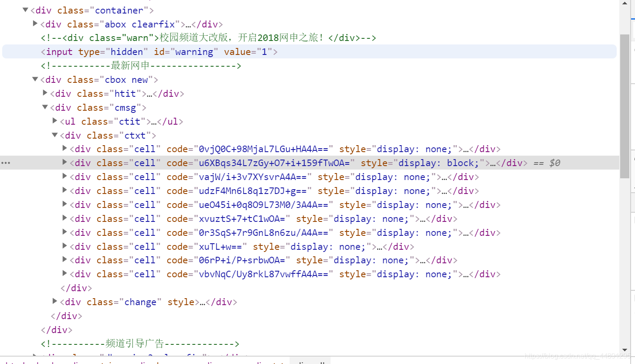Expand the div class="change" node

55,301
